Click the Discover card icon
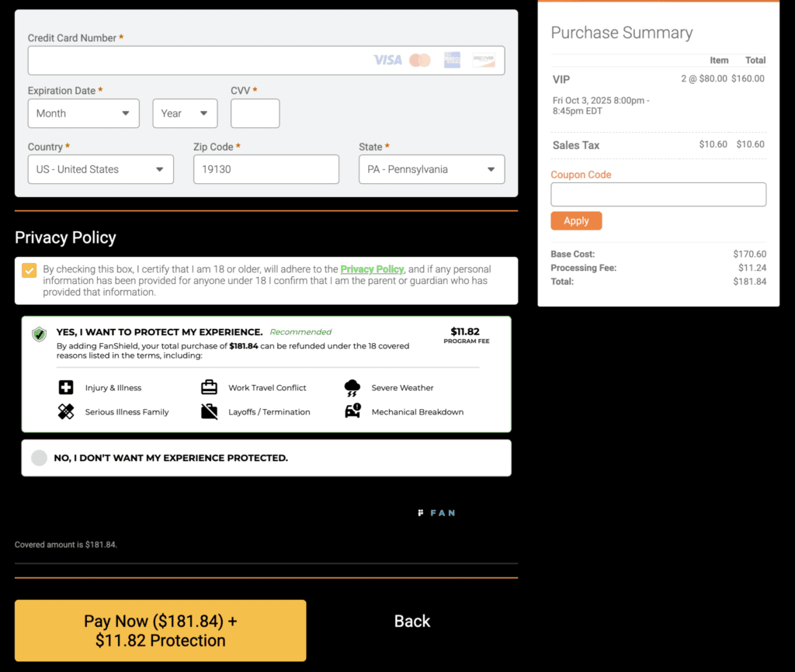Image resolution: width=795 pixels, height=672 pixels. [483, 60]
